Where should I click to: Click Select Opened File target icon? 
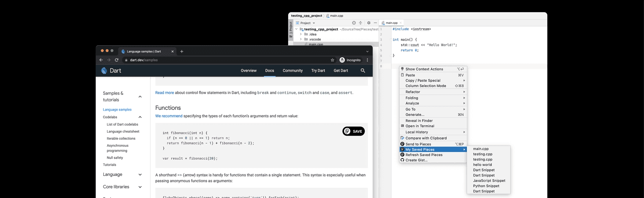coord(354,23)
